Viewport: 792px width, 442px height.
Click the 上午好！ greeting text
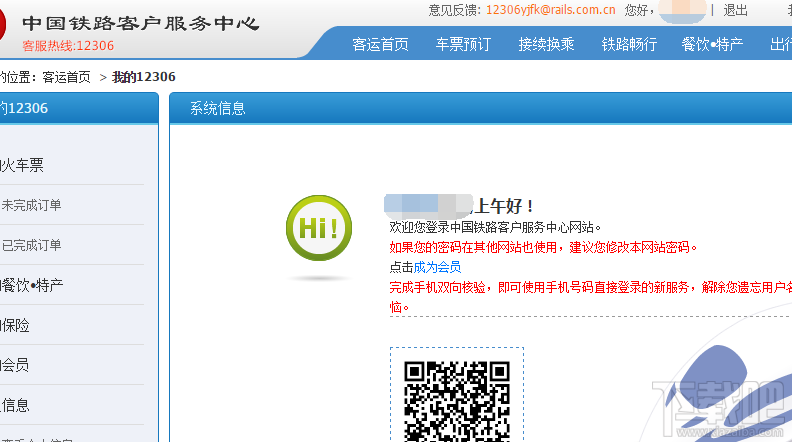(504, 206)
